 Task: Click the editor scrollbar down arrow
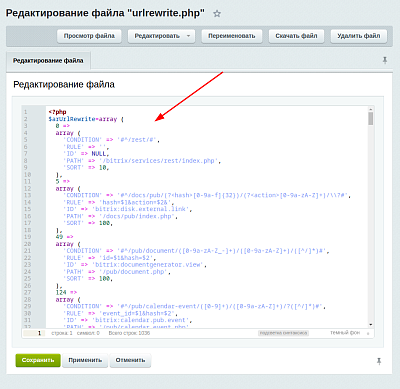pos(371,325)
